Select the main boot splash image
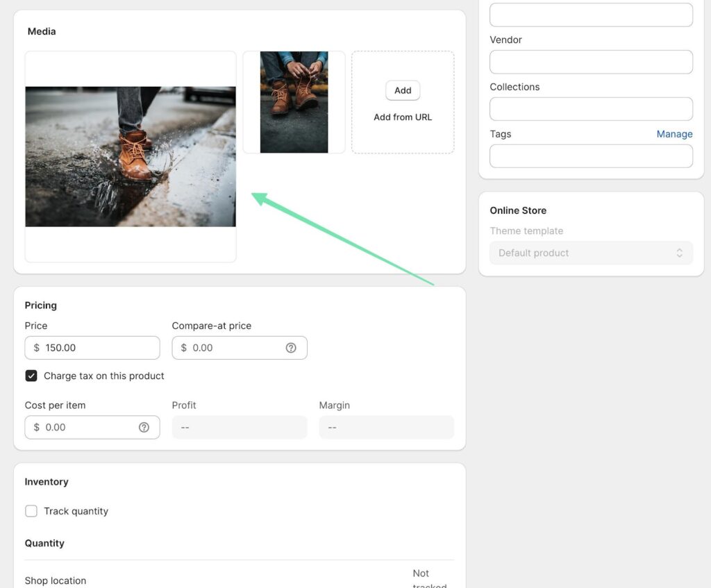This screenshot has height=588, width=711. tap(131, 157)
